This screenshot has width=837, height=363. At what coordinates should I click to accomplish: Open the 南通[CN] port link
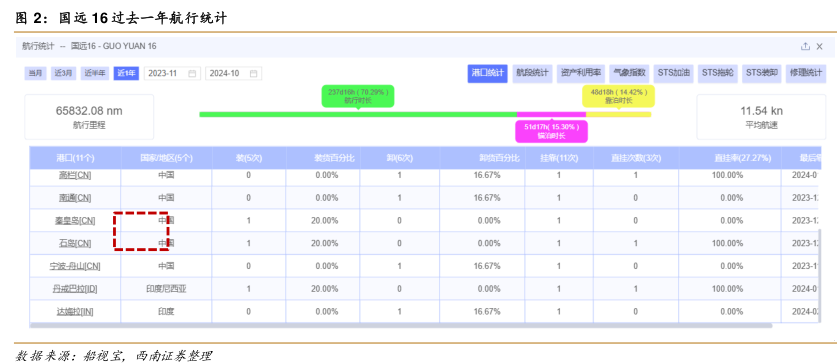coord(75,198)
